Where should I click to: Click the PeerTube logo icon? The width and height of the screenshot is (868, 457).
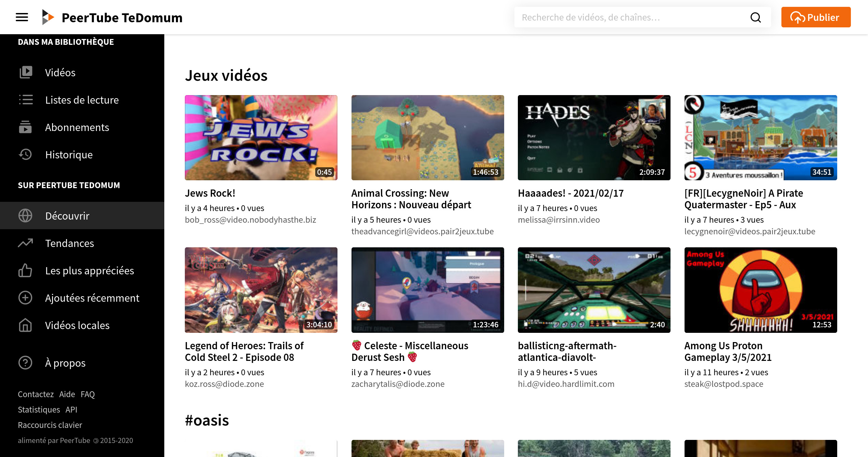[48, 17]
